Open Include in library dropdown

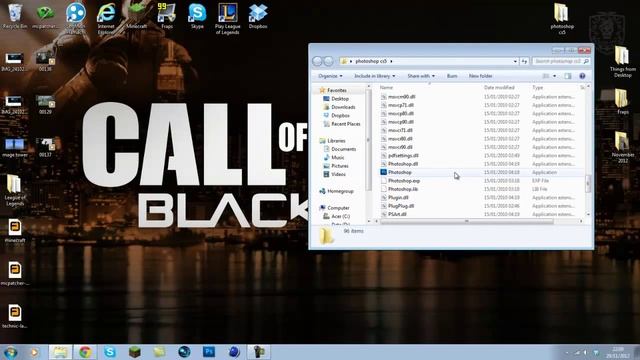[x=375, y=76]
